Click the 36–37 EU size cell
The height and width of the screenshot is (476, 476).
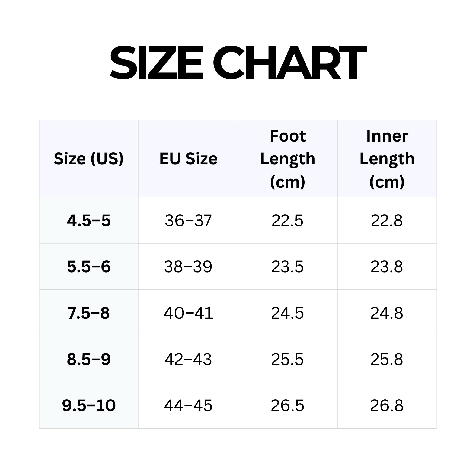tap(188, 221)
